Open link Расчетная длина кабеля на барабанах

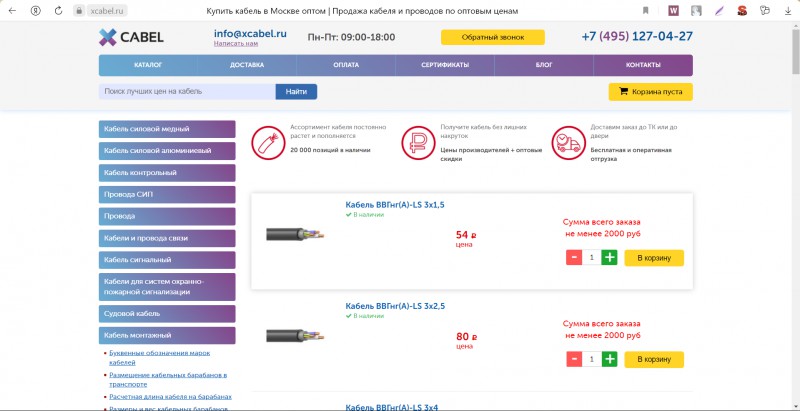(x=170, y=397)
